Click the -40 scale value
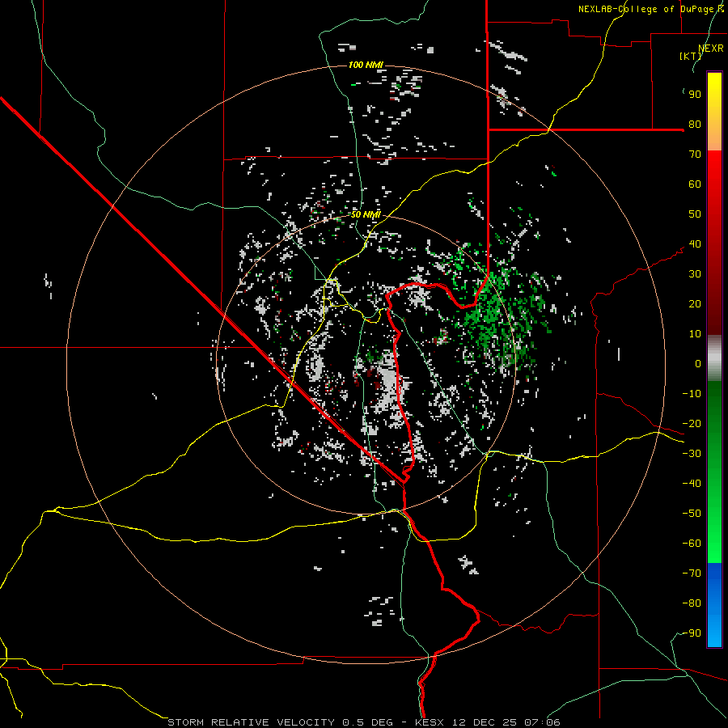 tap(692, 484)
